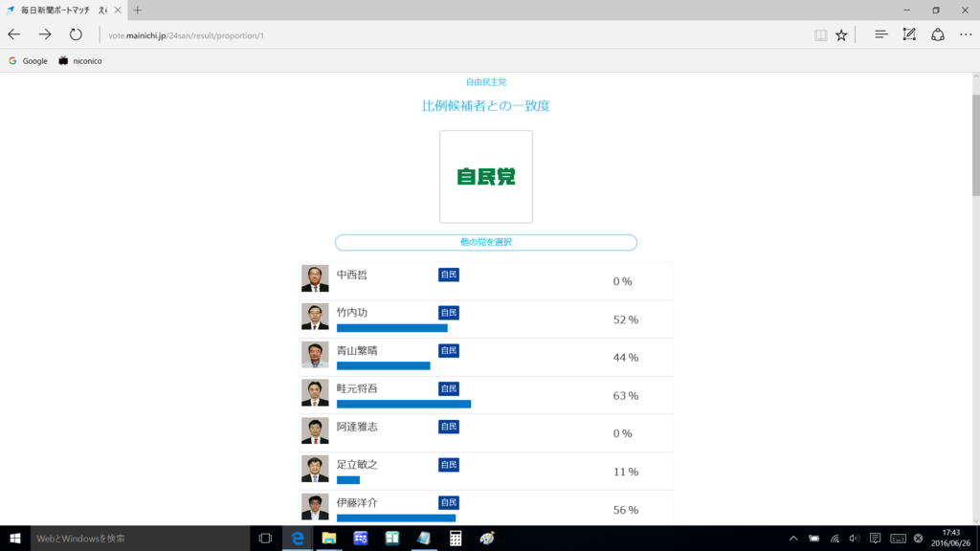980x551 pixels.
Task: Open the volume control in tray
Action: (855, 538)
